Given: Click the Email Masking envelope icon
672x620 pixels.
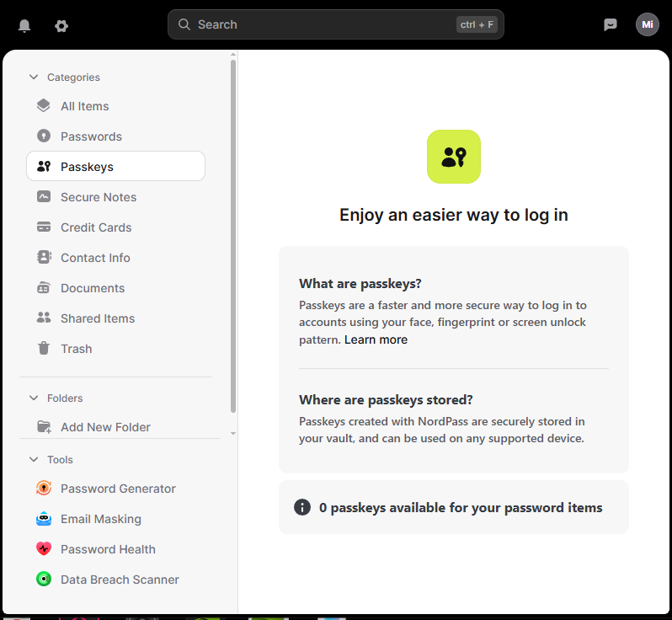Looking at the screenshot, I should pos(44,519).
